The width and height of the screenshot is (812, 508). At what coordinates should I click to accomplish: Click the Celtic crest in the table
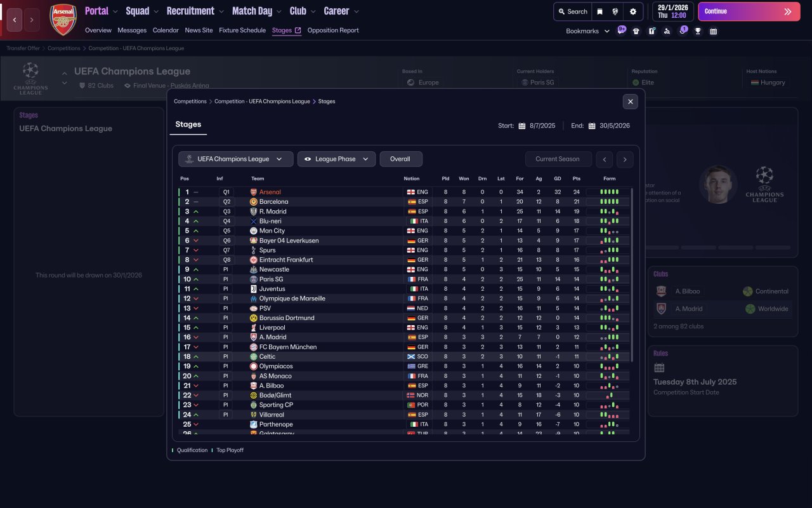coord(254,357)
